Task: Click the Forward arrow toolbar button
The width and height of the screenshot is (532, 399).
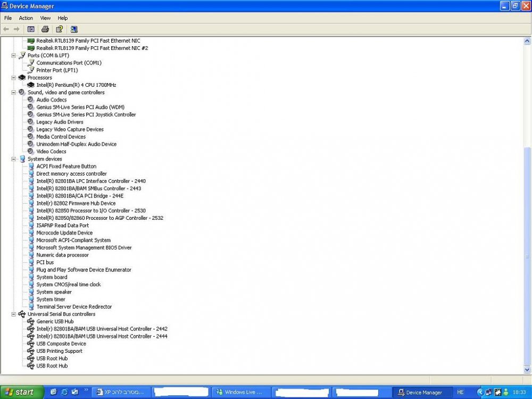Action: (16, 29)
